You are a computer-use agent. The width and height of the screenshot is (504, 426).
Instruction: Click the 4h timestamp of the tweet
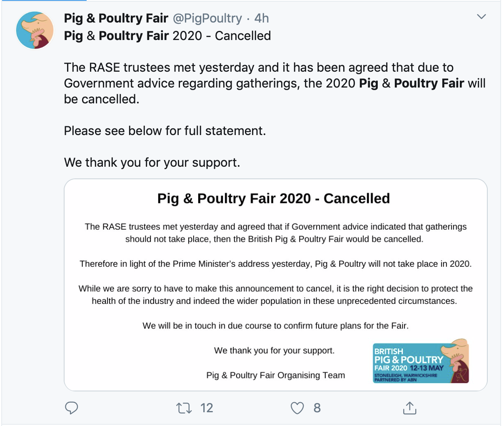262,18
